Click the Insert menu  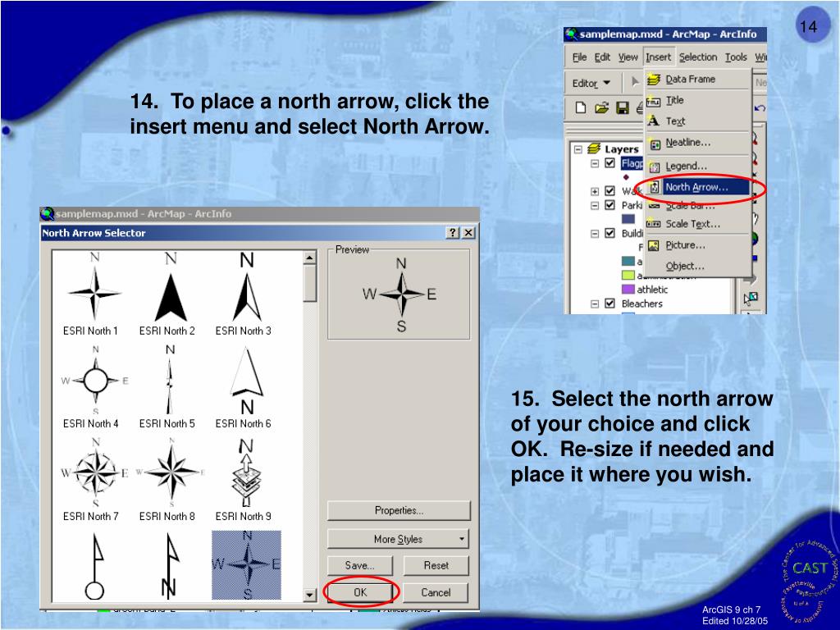[x=658, y=57]
